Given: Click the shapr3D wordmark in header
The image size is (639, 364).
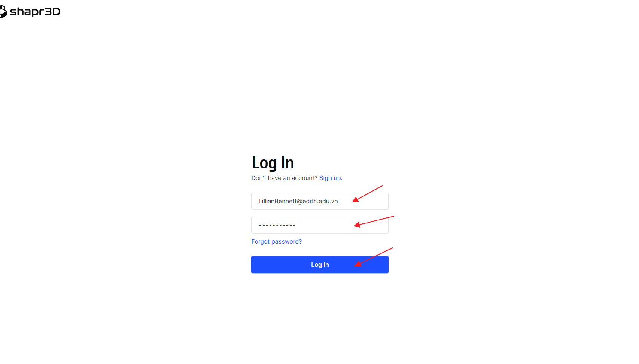Looking at the screenshot, I should click(x=35, y=12).
